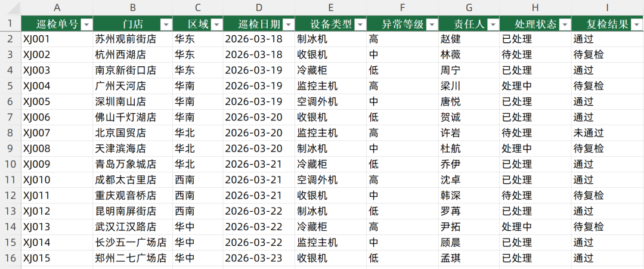Select column B header

pos(132,7)
